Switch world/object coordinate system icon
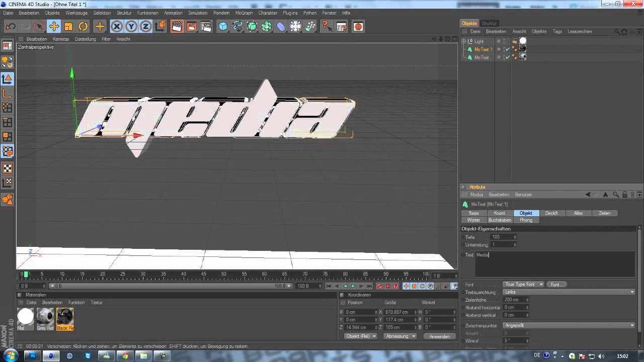This screenshot has width=644, height=362. coord(160,27)
